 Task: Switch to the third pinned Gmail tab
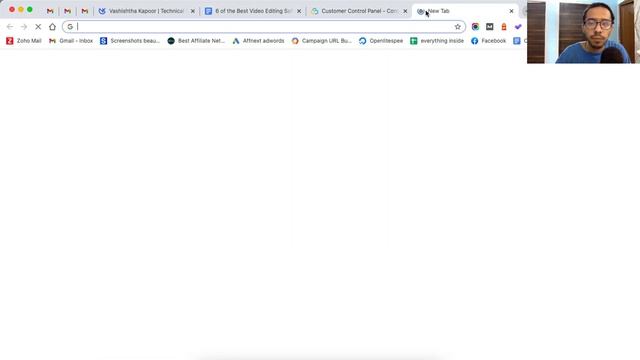[x=84, y=11]
